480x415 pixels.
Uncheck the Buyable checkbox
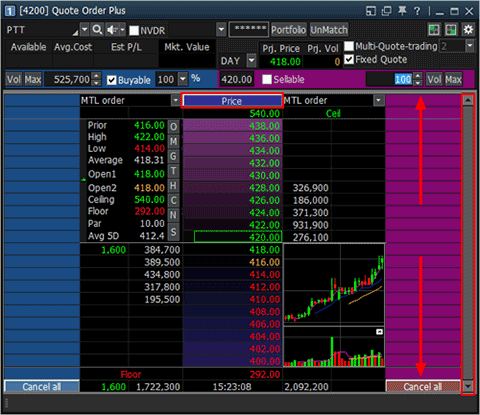(x=112, y=80)
